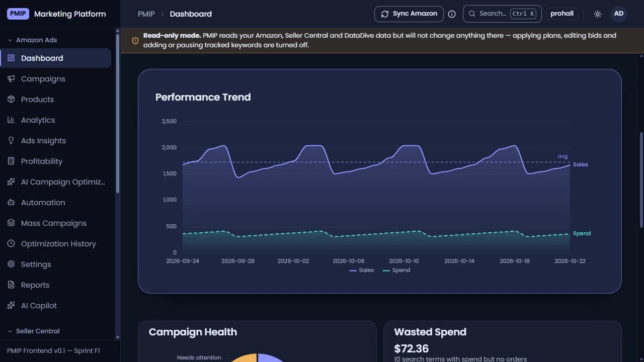Click the prohall account button
Image resolution: width=644 pixels, height=362 pixels.
tap(562, 14)
